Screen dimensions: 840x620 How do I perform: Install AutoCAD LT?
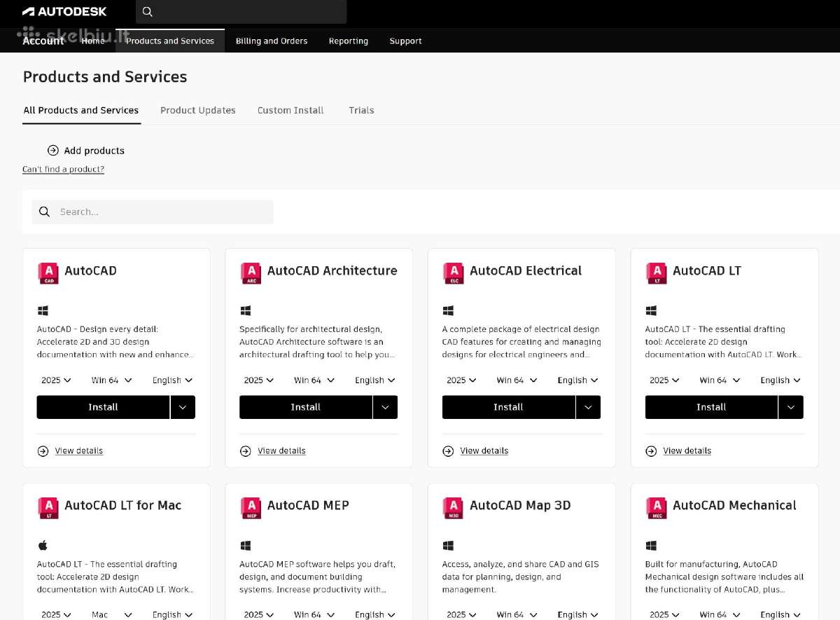[x=711, y=407]
